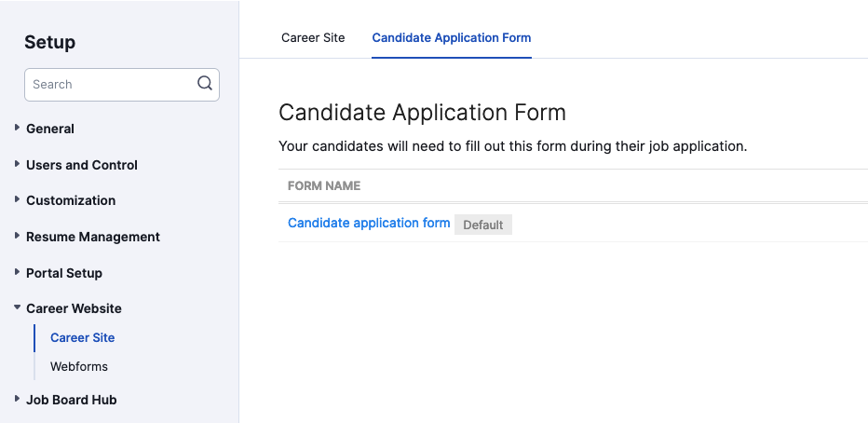Focus the Setup search input field

[122, 85]
